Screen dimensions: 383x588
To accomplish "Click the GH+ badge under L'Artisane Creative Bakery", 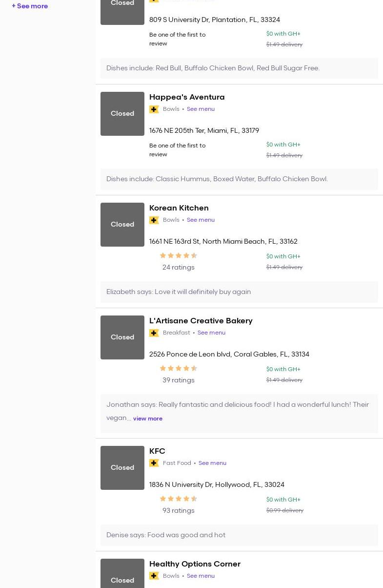I will tap(154, 333).
